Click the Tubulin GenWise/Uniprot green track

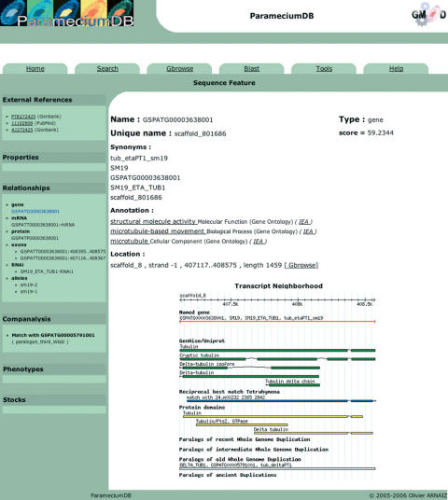pos(277,351)
